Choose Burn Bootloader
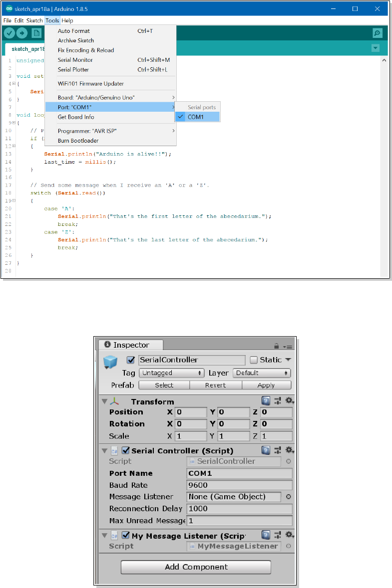392x588 pixels. click(x=110, y=141)
